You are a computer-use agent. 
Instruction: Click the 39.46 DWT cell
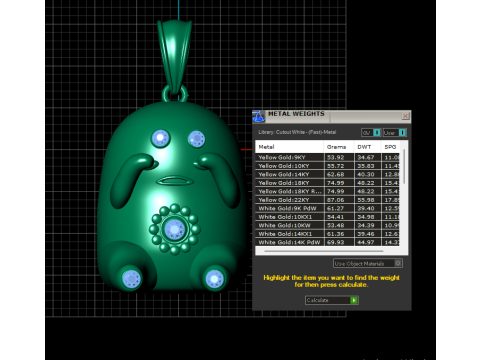[368, 234]
